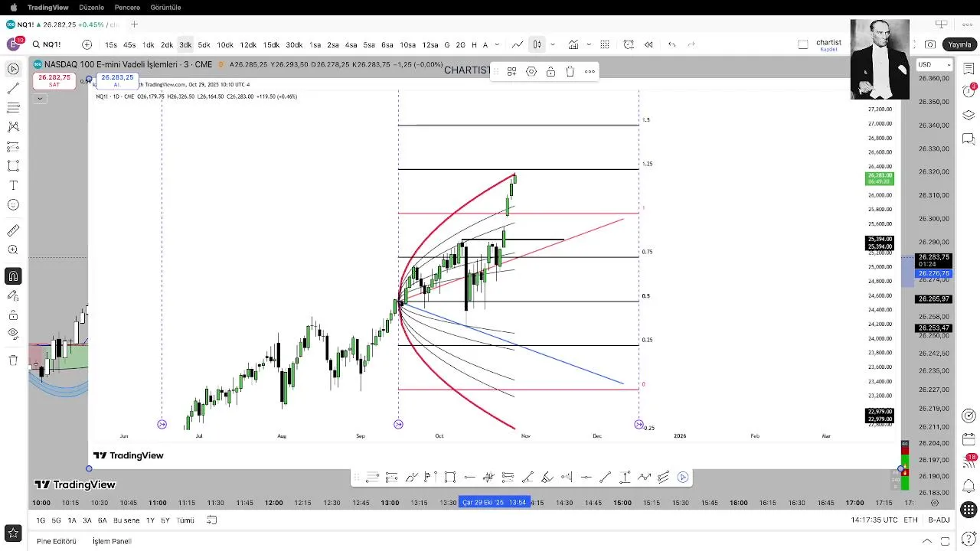Open the indicators menu icon
980x551 pixels.
pyautogui.click(x=573, y=44)
